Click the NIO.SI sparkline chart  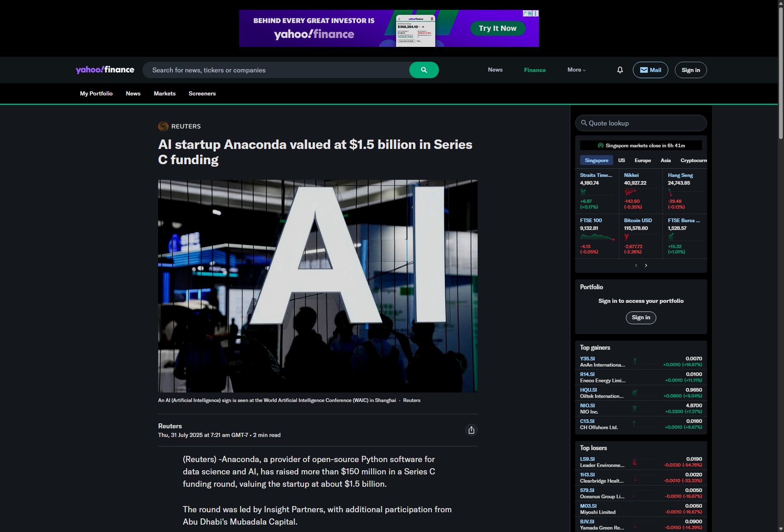645,408
